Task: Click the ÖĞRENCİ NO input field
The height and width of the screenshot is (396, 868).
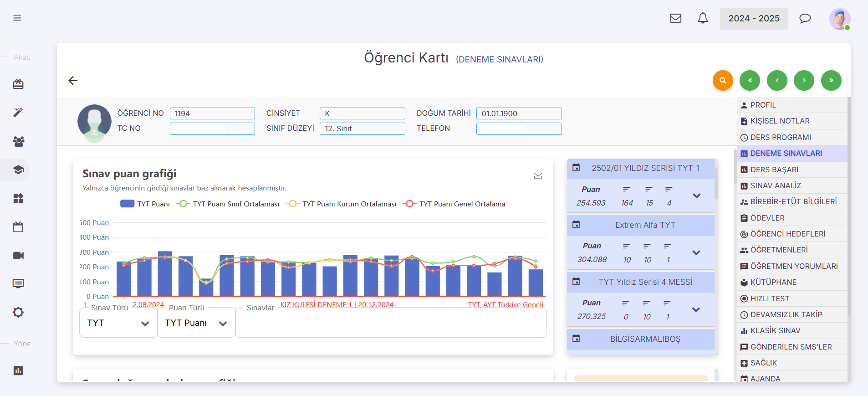Action: [212, 113]
